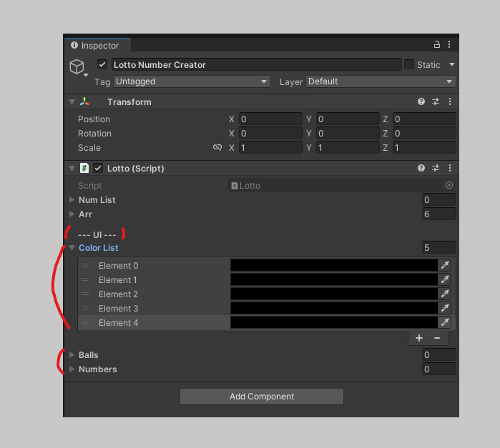Image resolution: width=500 pixels, height=448 pixels.
Task: Collapse the Transform component foldout
Action: coord(72,102)
